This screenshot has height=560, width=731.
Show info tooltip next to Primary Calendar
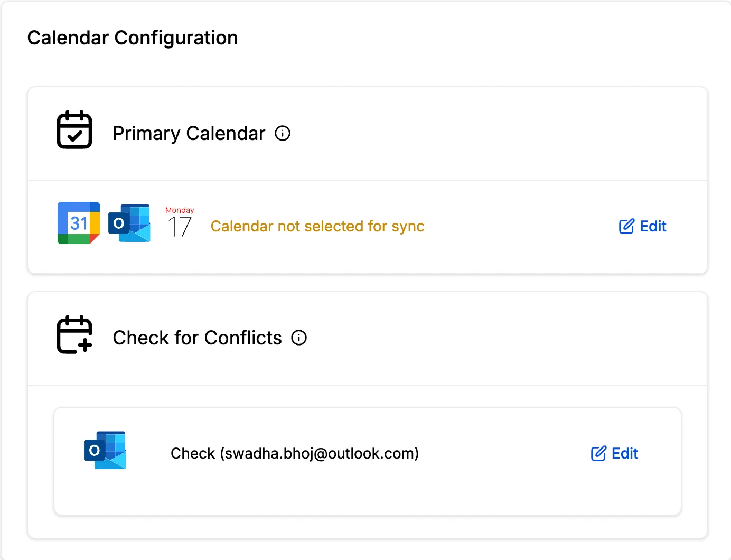point(283,133)
